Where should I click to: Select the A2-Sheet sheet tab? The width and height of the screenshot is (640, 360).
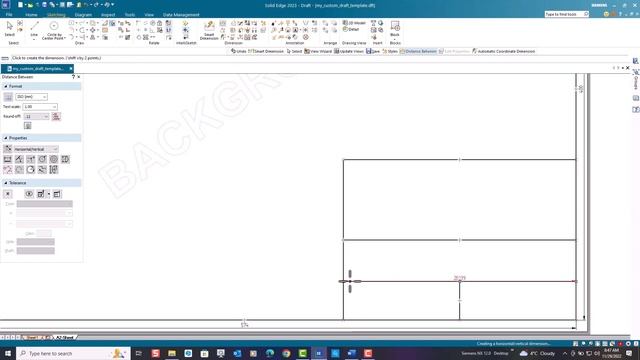click(64, 338)
